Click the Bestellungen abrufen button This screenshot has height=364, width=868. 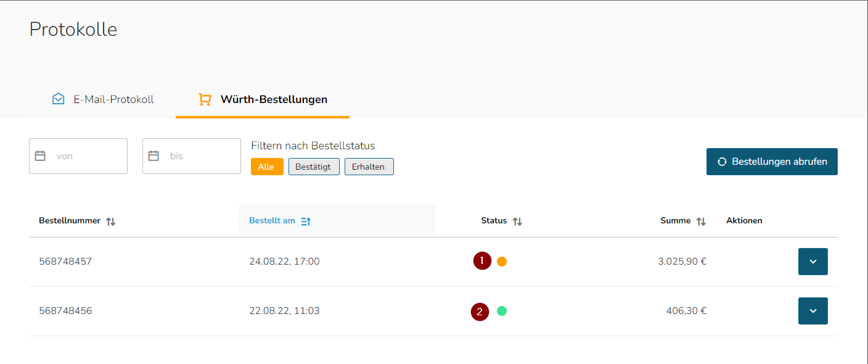point(772,162)
